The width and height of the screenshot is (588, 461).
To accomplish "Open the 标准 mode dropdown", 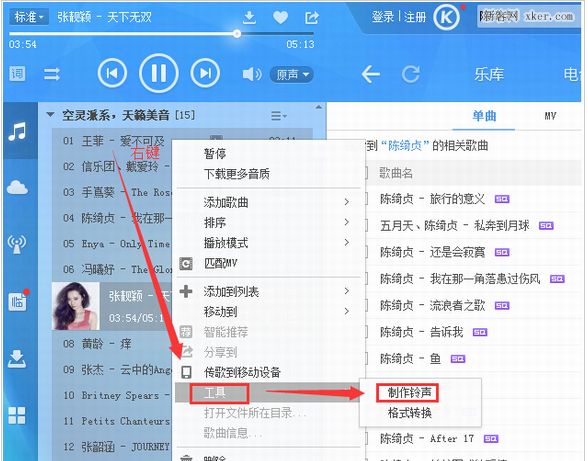I will (29, 17).
